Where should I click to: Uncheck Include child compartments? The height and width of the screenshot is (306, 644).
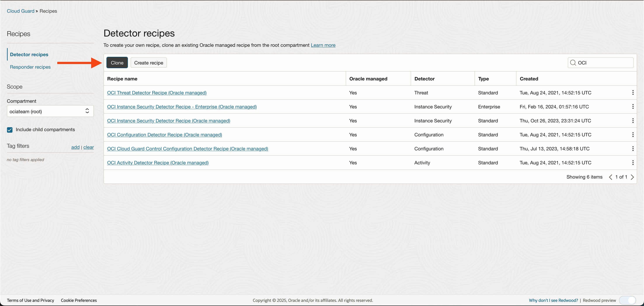tap(10, 130)
